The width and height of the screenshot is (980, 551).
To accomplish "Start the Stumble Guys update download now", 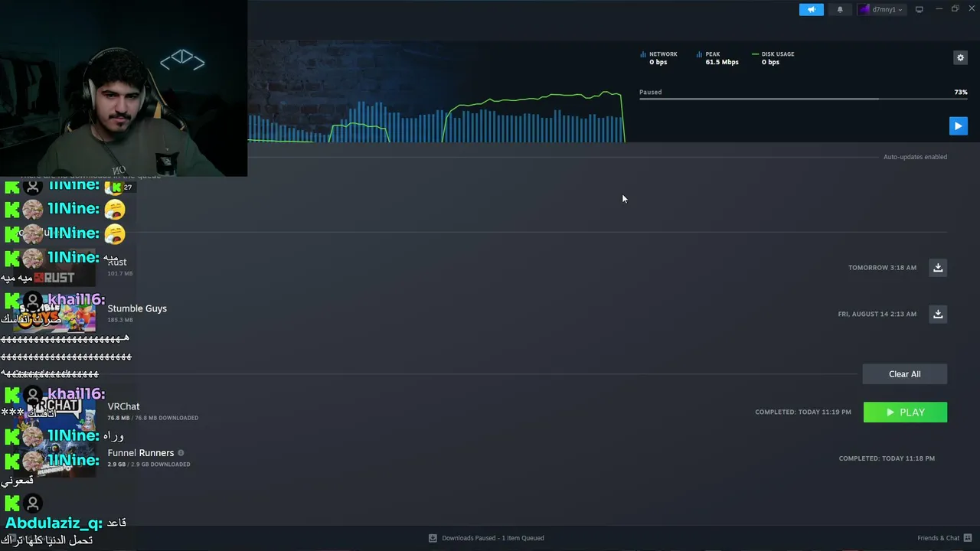I will coord(938,314).
